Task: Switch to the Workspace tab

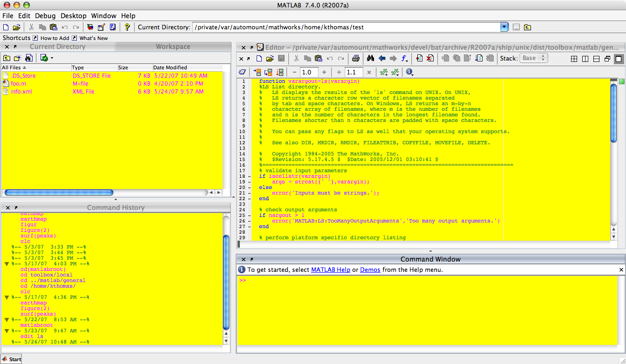Action: pos(173,47)
